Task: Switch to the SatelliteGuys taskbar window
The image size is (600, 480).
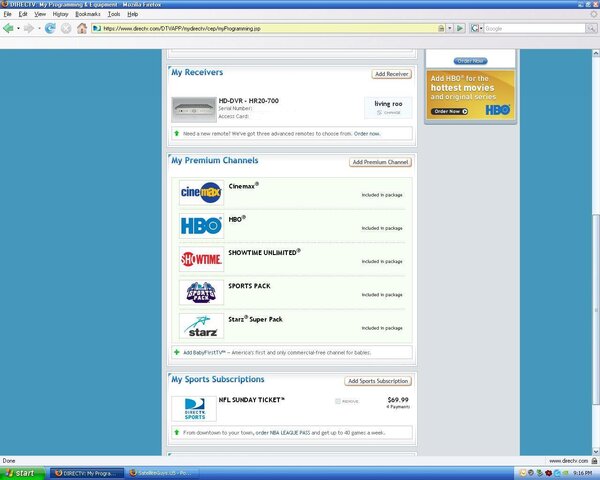Action: coord(161,473)
